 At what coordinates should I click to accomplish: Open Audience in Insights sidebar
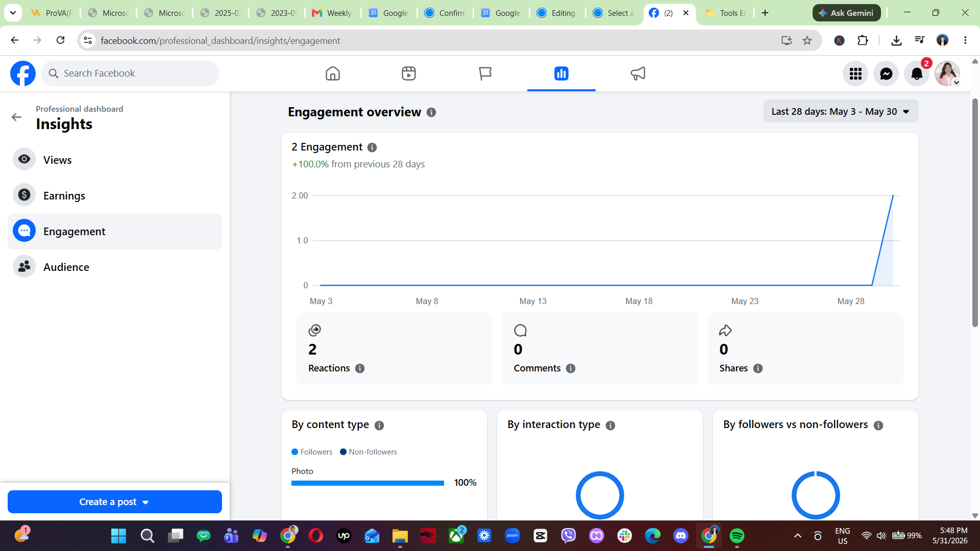tap(115, 267)
